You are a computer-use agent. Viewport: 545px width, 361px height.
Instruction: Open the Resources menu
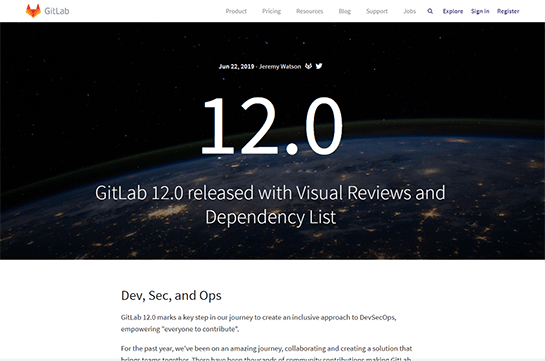(x=310, y=11)
